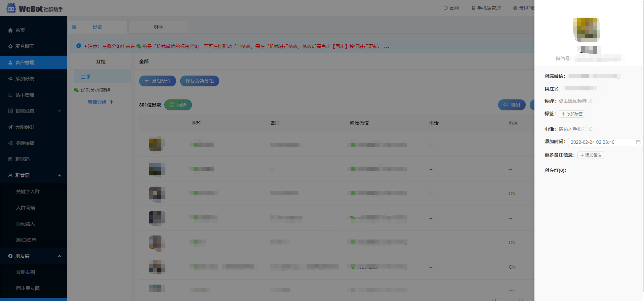Click the 同步 sync button
Viewport: 644px width, 301px height.
(x=178, y=105)
